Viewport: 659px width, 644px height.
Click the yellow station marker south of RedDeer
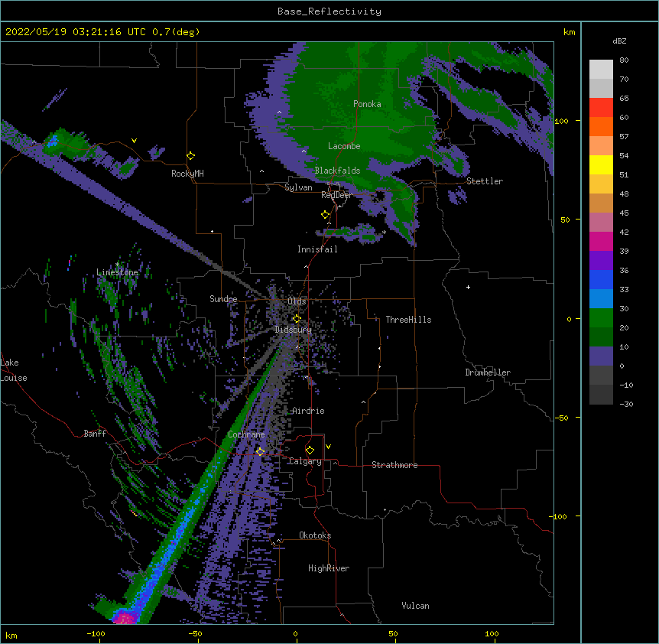tap(326, 214)
